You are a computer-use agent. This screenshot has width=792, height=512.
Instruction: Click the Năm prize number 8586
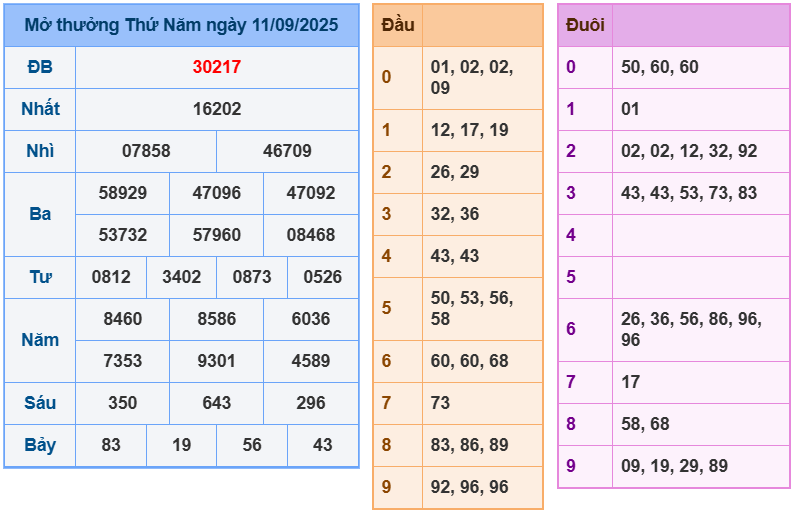pos(216,319)
